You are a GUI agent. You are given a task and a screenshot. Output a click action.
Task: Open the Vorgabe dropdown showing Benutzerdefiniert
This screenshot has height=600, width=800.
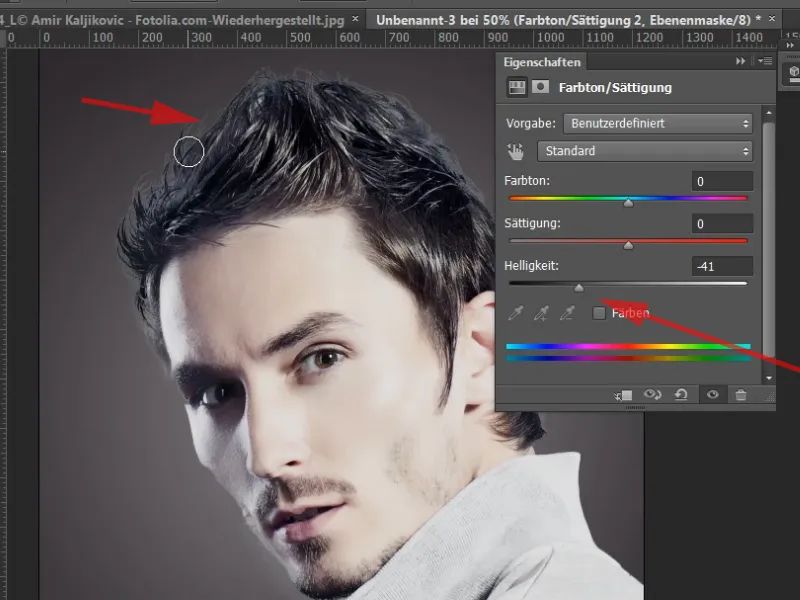click(658, 123)
